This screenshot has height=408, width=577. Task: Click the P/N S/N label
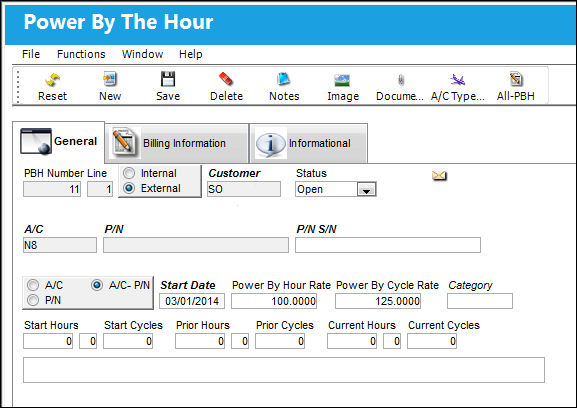tap(316, 229)
